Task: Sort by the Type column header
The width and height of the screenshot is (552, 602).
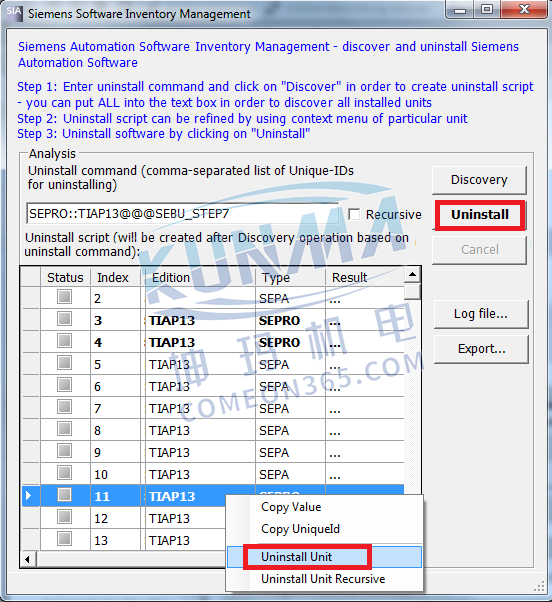Action: pyautogui.click(x=290, y=277)
